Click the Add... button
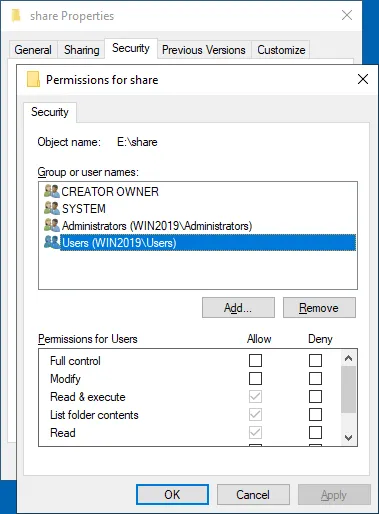The width and height of the screenshot is (379, 514). pyautogui.click(x=238, y=308)
